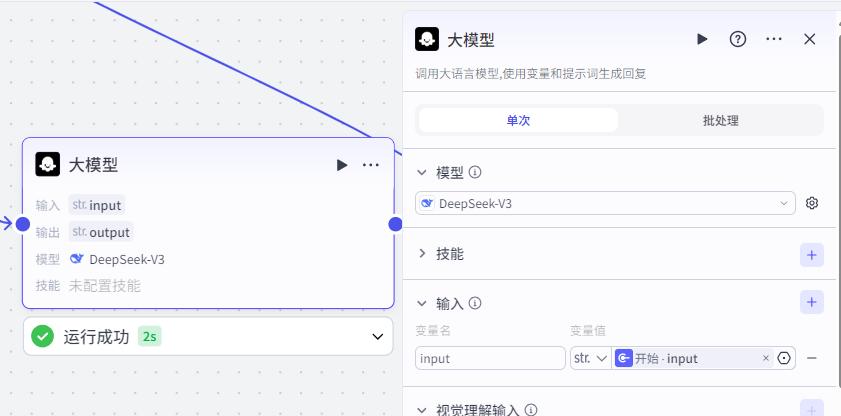The height and width of the screenshot is (416, 841).
Task: Expand the 技能 section
Action: coord(422,254)
